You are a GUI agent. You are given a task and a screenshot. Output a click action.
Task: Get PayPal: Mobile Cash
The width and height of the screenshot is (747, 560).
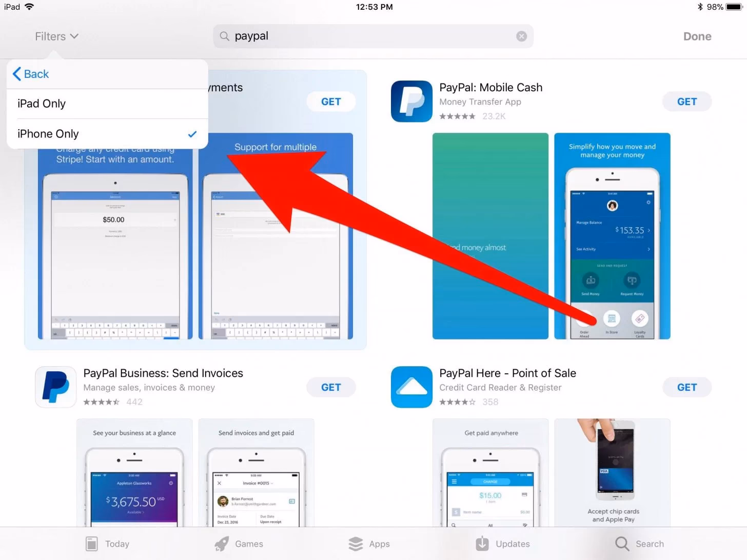click(687, 102)
